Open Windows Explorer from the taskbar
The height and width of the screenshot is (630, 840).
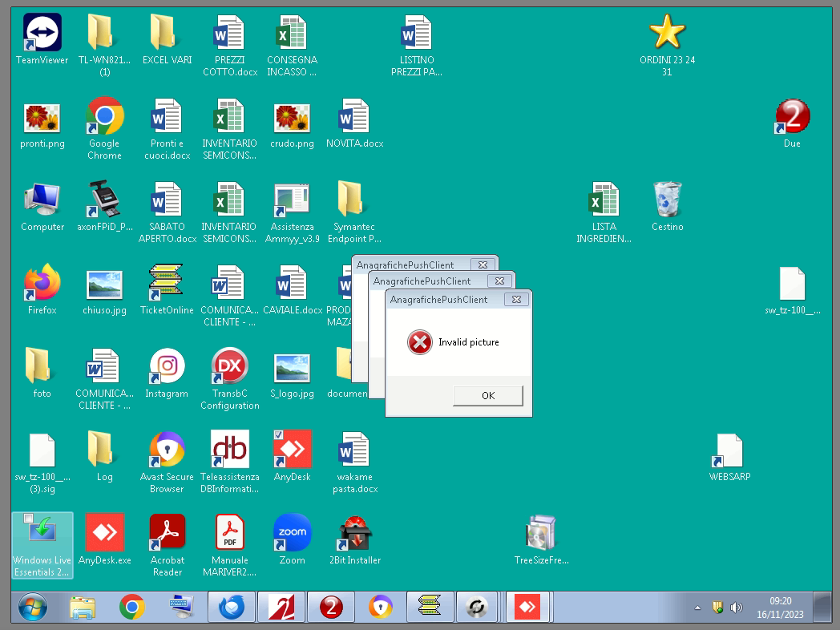(83, 608)
